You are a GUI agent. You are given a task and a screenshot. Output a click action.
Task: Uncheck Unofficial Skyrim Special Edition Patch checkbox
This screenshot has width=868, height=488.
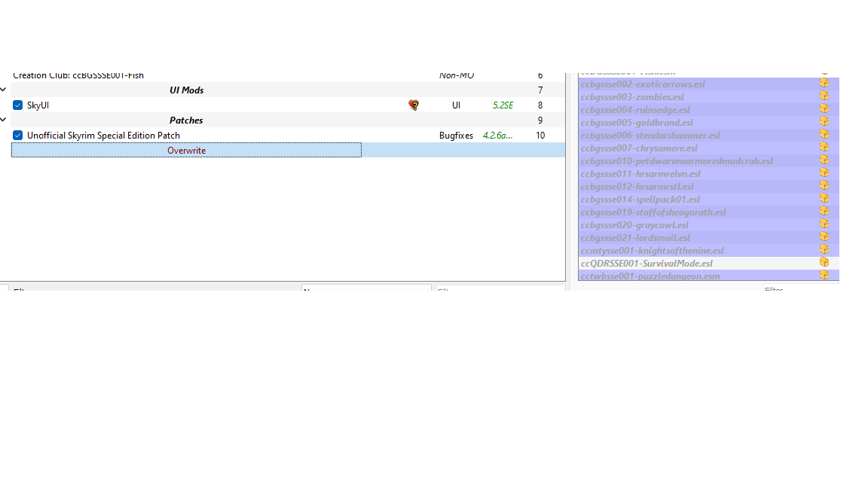[18, 136]
